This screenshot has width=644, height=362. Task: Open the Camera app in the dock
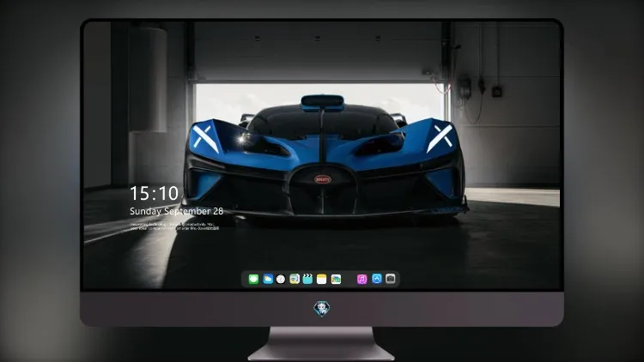(391, 279)
